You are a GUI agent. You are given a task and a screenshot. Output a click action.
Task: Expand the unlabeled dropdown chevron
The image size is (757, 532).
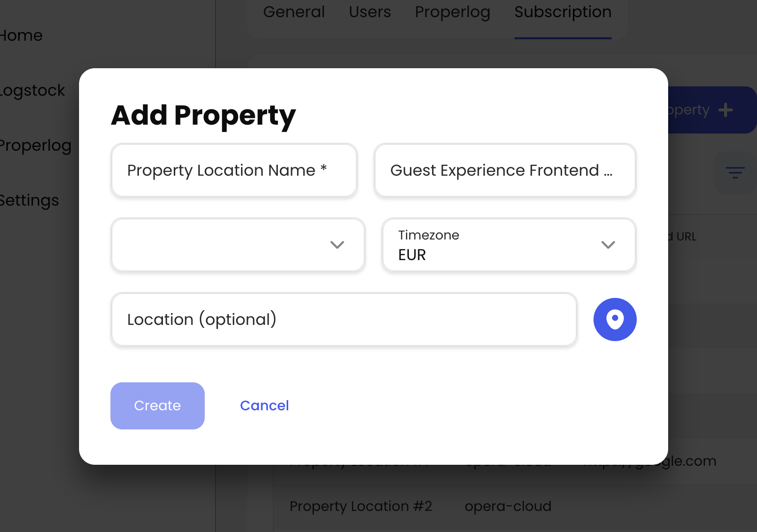tap(337, 245)
